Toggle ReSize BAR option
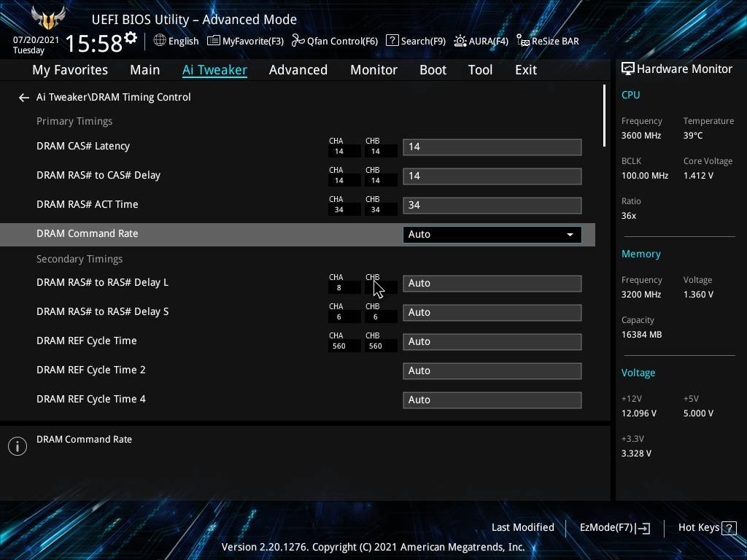747x560 pixels. coord(547,41)
